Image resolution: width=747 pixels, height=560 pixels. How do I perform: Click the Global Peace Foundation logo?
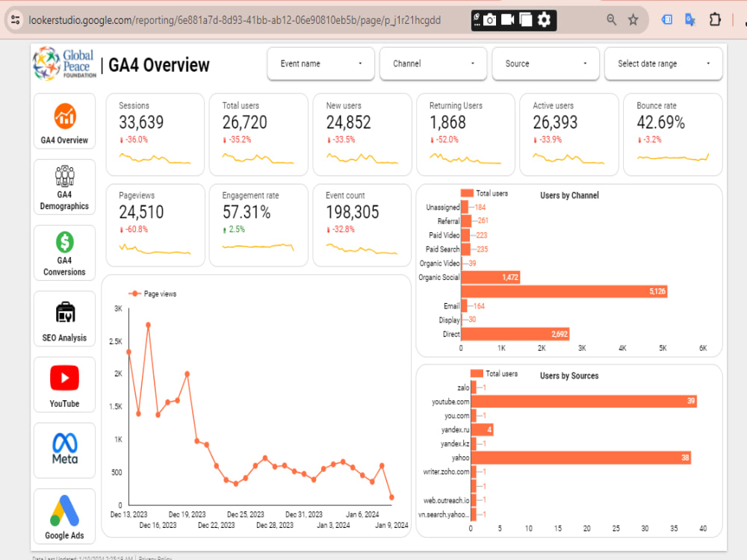tap(64, 63)
